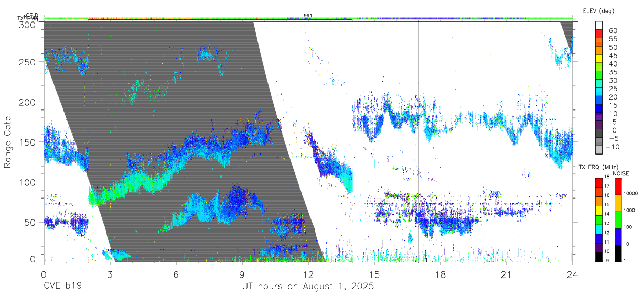The image size is (644, 297).
Task: Click the UT hours axis tick "6"
Action: 176,274
